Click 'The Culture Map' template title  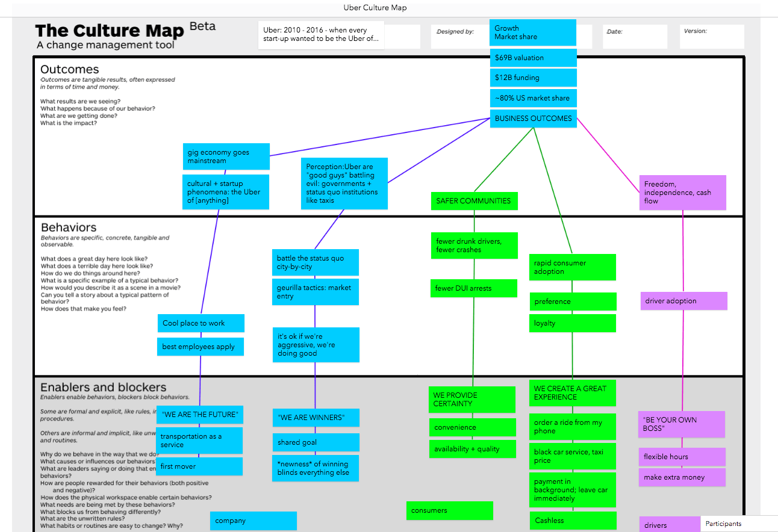(110, 31)
